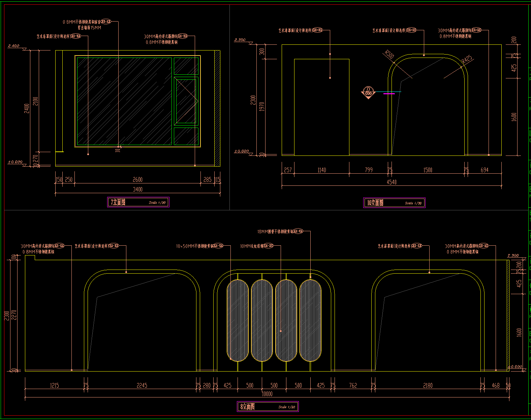Click the casement window triangle opening symbol

tap(186, 101)
